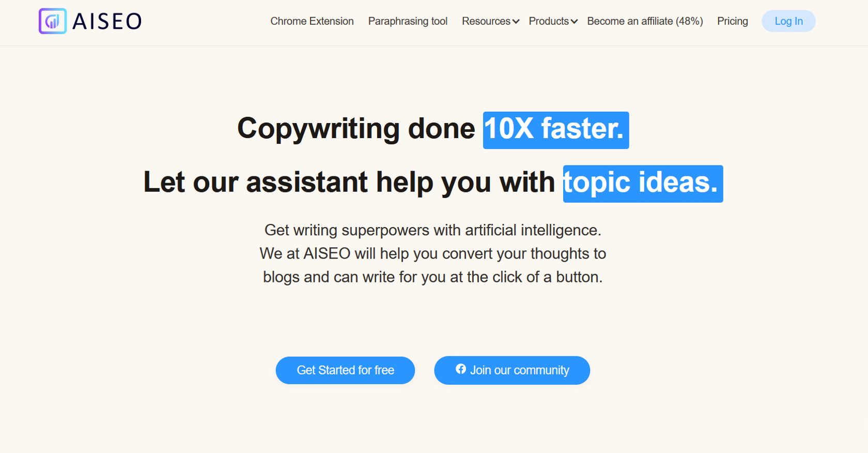Expand the chevron arrow beside Products
This screenshot has width=868, height=453.
tap(574, 22)
